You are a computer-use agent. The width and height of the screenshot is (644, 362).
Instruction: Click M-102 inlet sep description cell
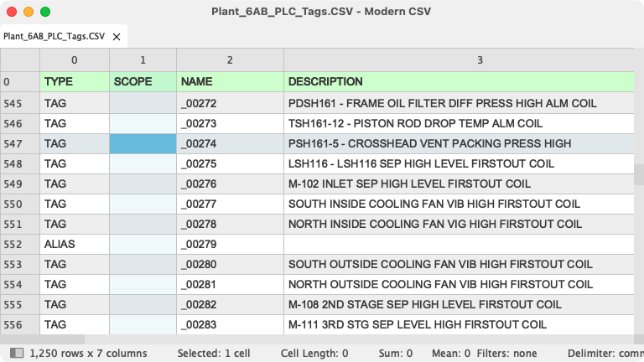[459, 184]
